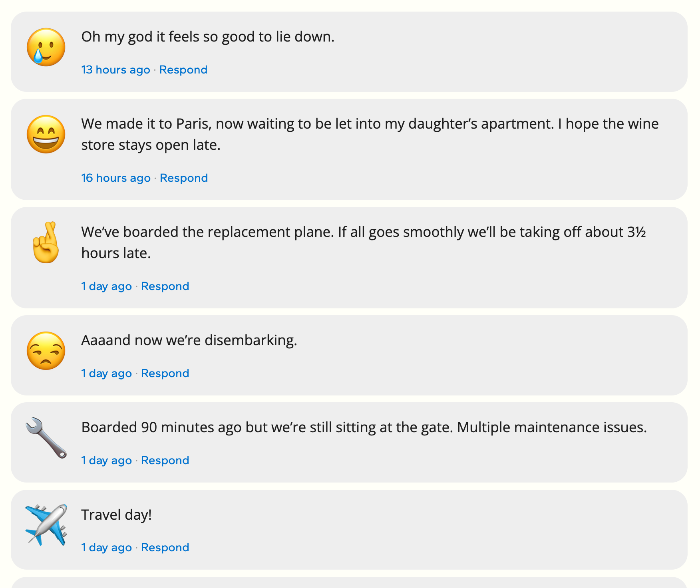Respond to the Travel day post
This screenshot has height=588, width=700.
(165, 548)
